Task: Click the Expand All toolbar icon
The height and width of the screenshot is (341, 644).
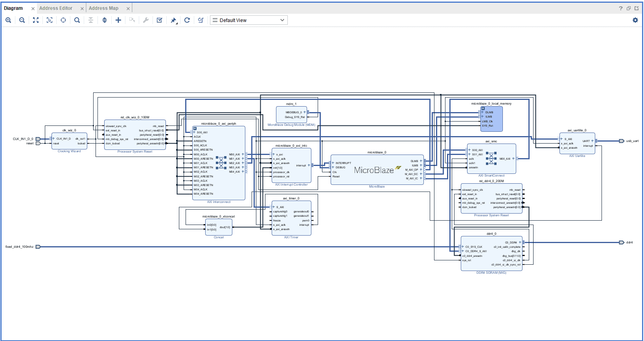Action: (105, 20)
